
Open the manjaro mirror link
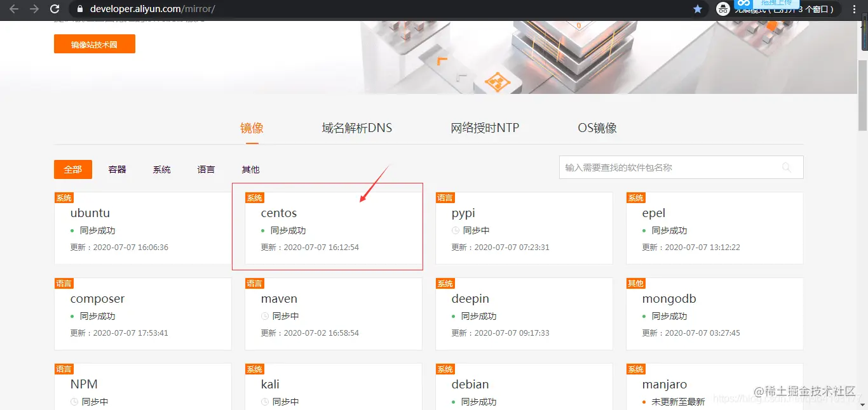point(665,385)
